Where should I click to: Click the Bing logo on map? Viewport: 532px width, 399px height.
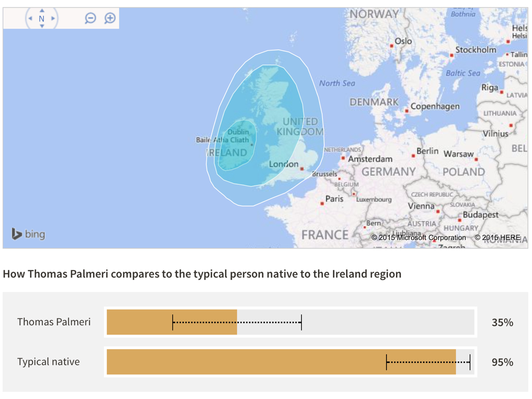(29, 234)
